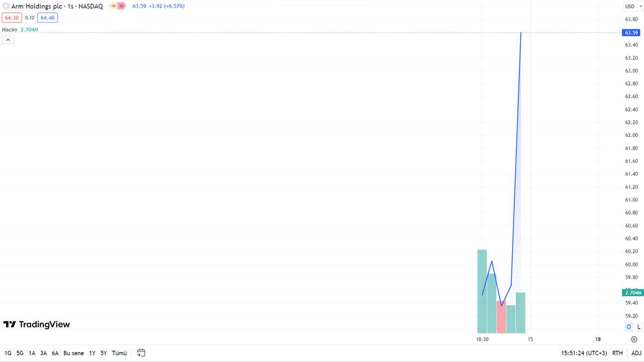
Task: Select the Bu sene time range
Action: click(x=74, y=353)
